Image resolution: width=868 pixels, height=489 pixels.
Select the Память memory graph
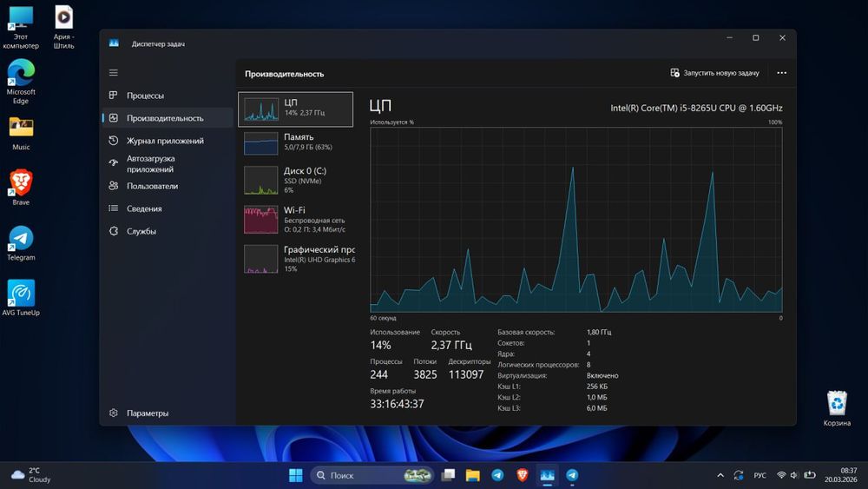tap(296, 143)
